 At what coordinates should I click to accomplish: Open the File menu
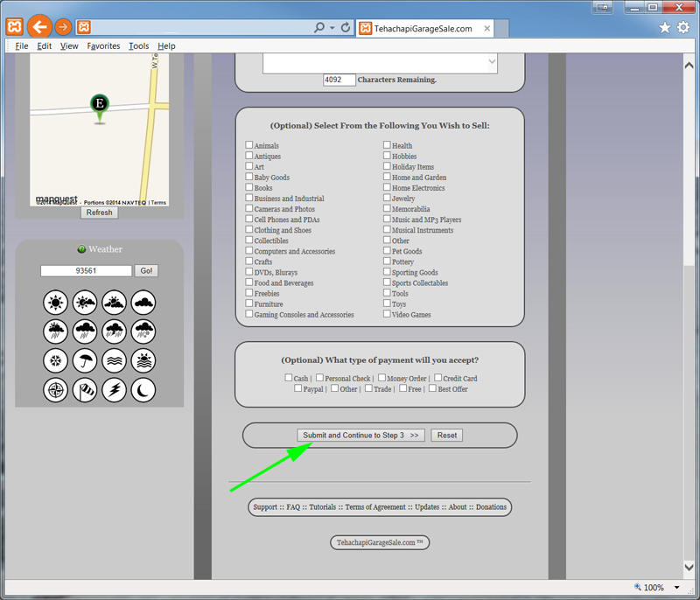21,46
